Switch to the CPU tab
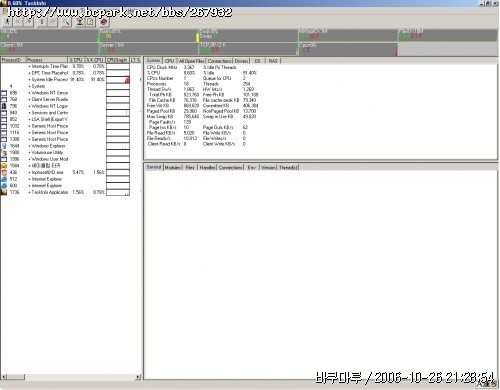This screenshot has width=500, height=390. (x=170, y=61)
